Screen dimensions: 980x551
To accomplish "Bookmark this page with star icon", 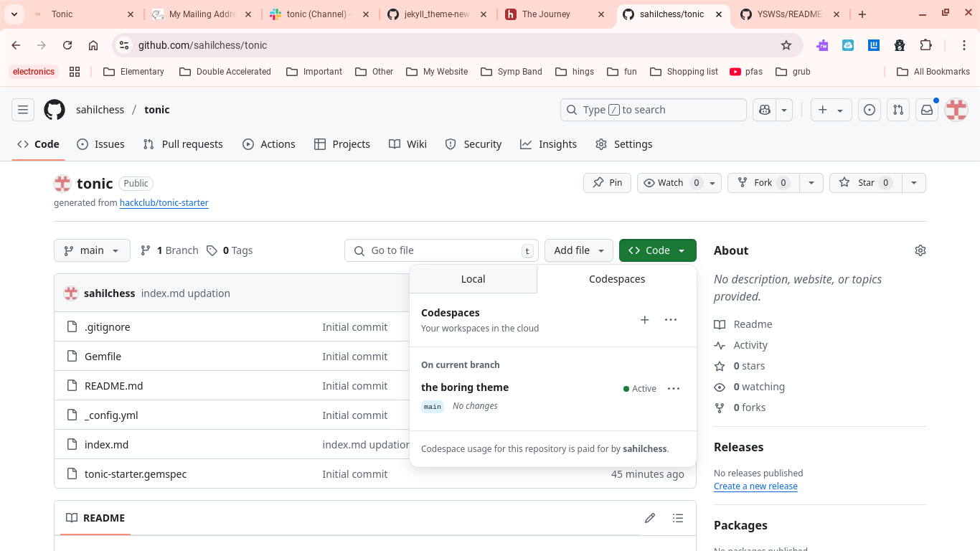I will click(786, 45).
